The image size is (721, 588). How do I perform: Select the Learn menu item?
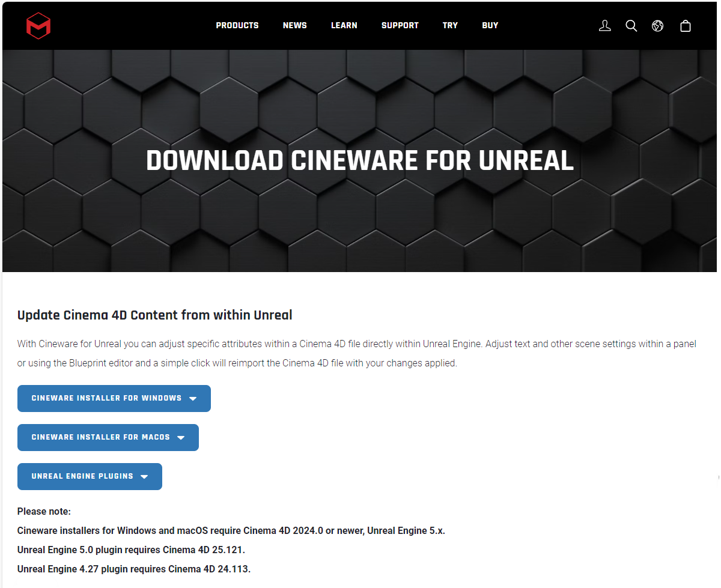[x=344, y=25]
